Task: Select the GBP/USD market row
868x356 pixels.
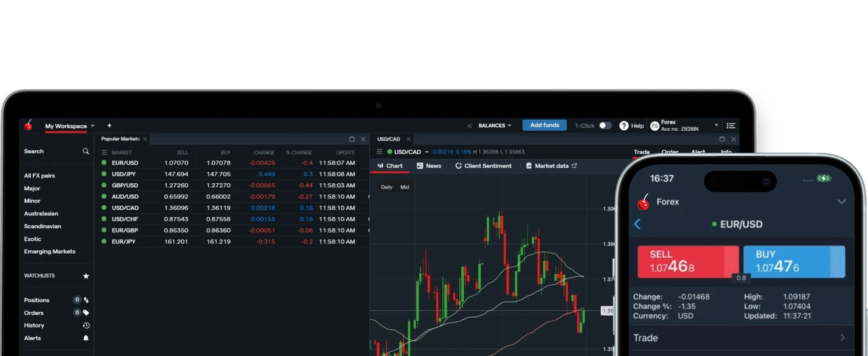Action: point(231,185)
